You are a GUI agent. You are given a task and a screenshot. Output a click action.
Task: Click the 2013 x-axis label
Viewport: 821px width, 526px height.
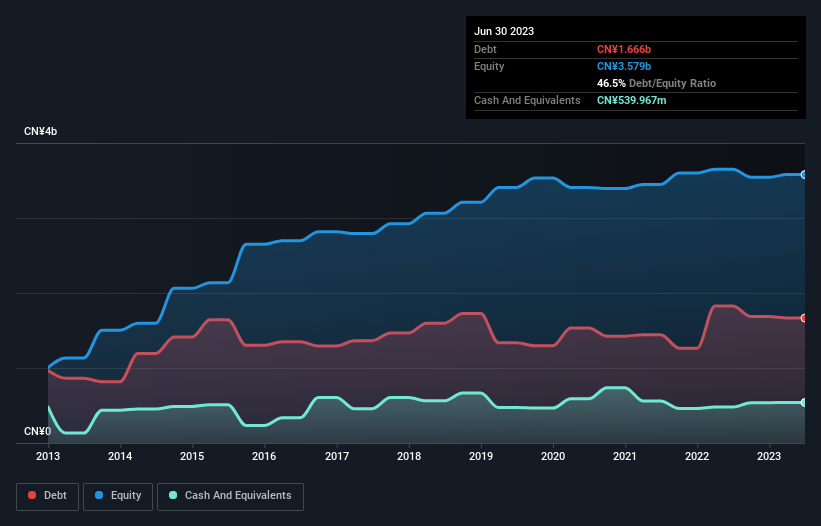48,456
